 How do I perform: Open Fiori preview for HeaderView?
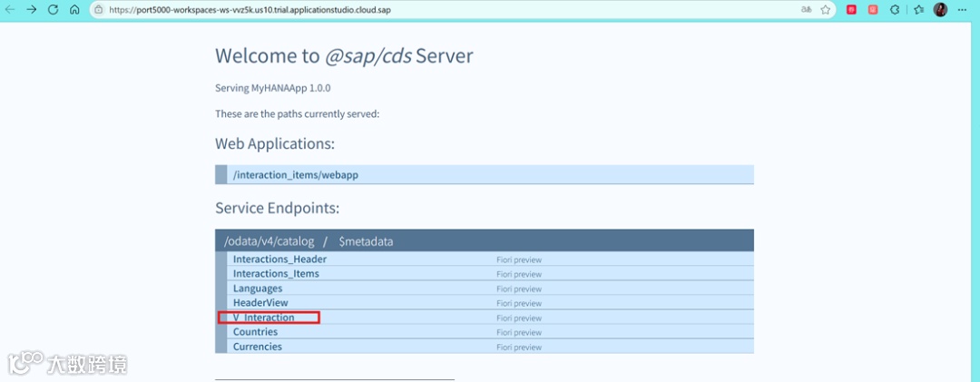[x=519, y=303]
